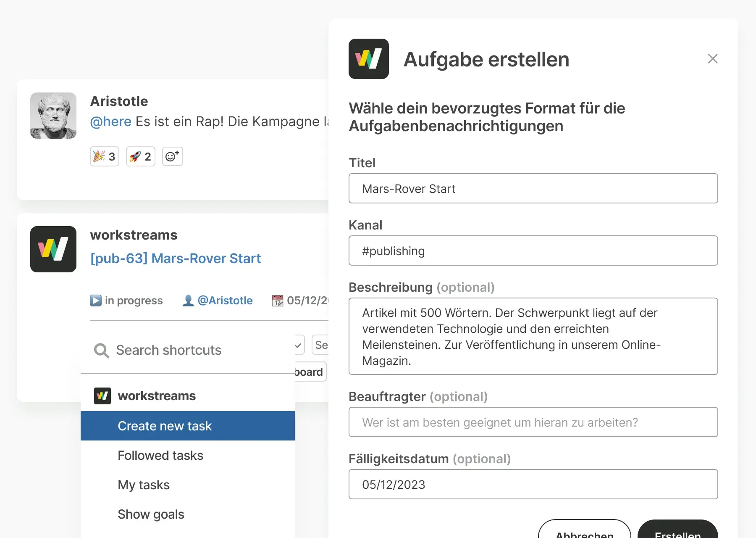
Task: Click the workstreams logo in the dialog header
Action: click(368, 59)
